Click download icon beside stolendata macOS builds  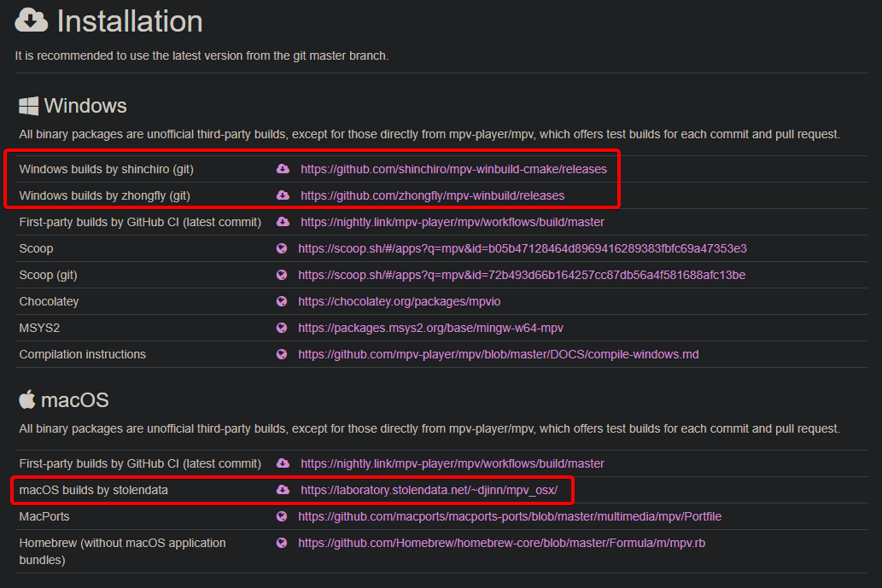(283, 490)
